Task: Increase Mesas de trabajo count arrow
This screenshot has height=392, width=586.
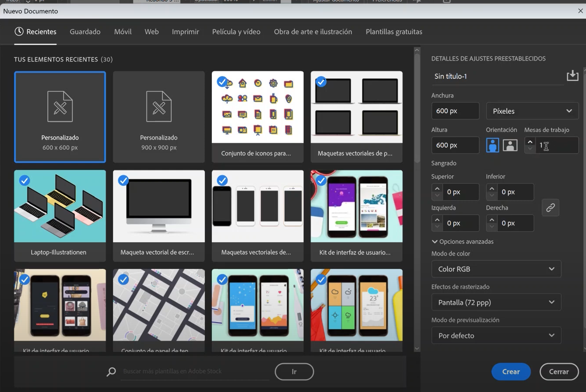Action: (530, 142)
